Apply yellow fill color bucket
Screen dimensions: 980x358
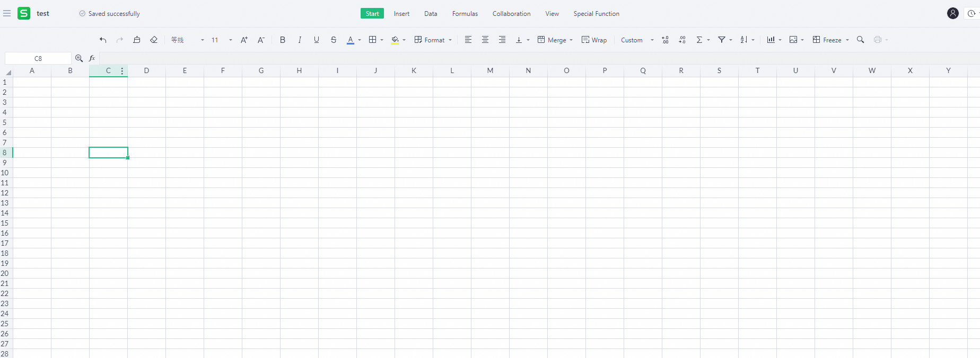[x=395, y=40]
